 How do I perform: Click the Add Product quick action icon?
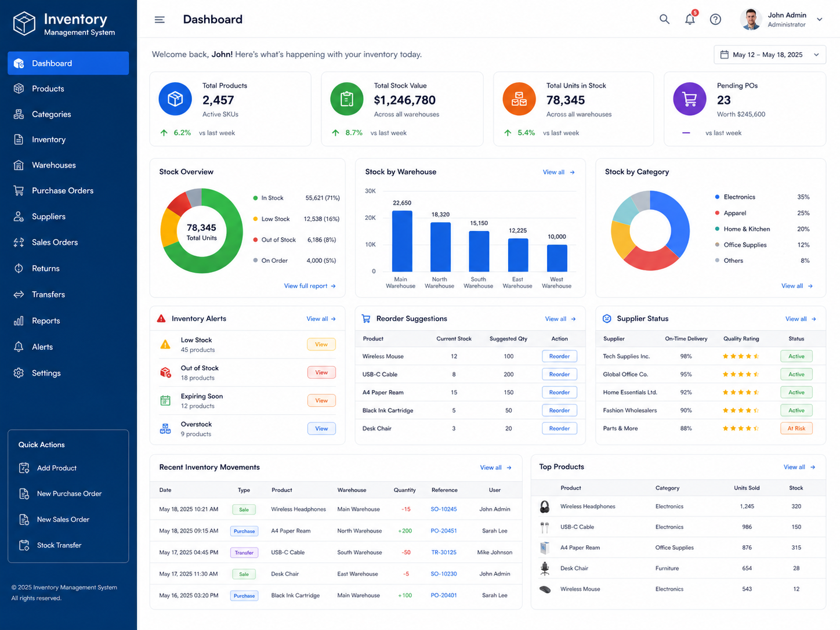coord(24,468)
